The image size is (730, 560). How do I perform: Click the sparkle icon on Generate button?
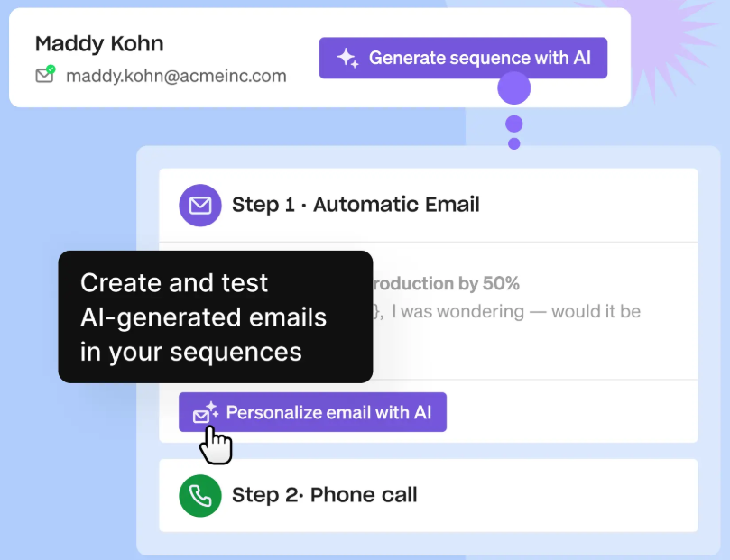click(347, 58)
